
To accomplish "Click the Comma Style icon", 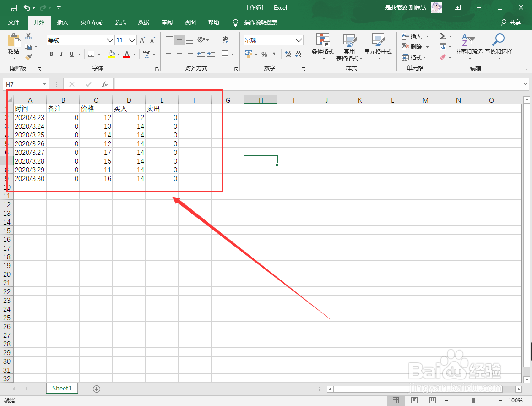I will pyautogui.click(x=274, y=54).
